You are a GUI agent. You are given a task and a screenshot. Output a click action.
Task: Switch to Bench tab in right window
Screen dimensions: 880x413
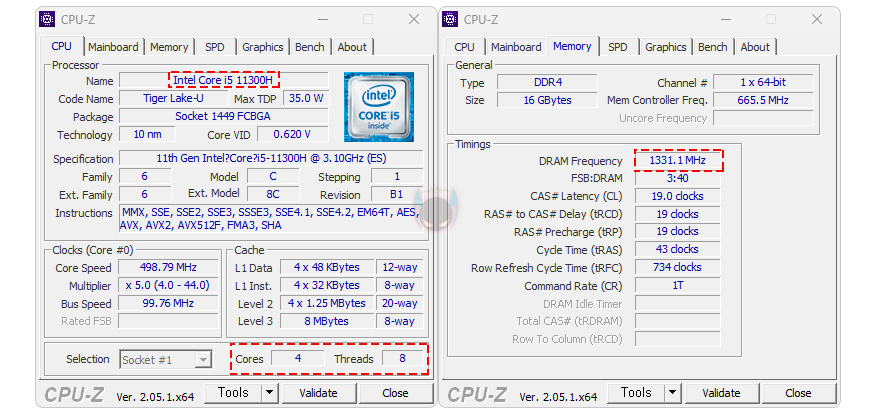pos(713,47)
